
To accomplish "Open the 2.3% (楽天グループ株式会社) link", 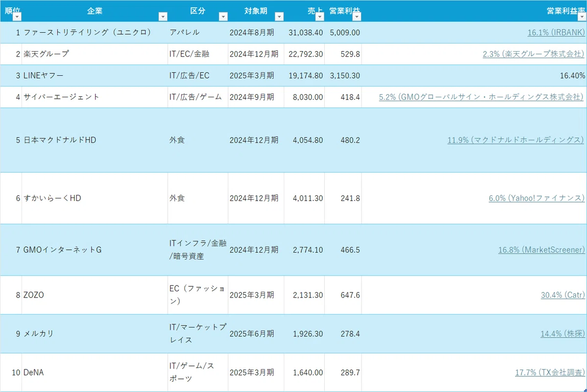I will 534,54.
